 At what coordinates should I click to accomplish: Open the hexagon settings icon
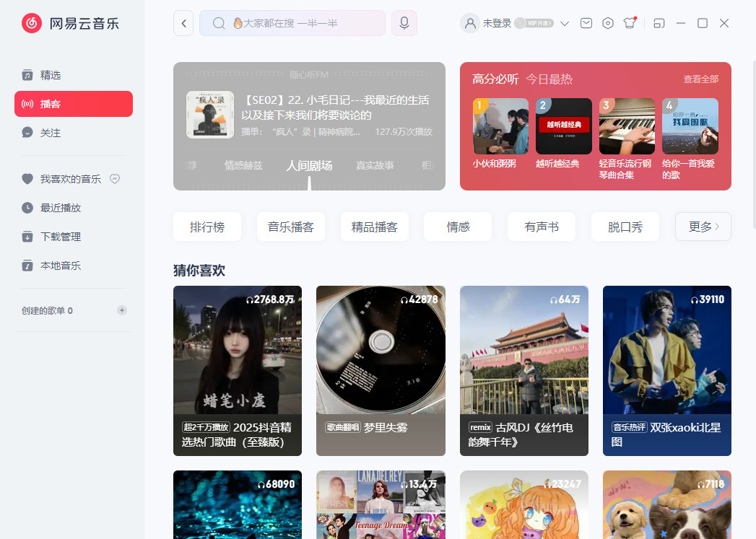pos(608,23)
